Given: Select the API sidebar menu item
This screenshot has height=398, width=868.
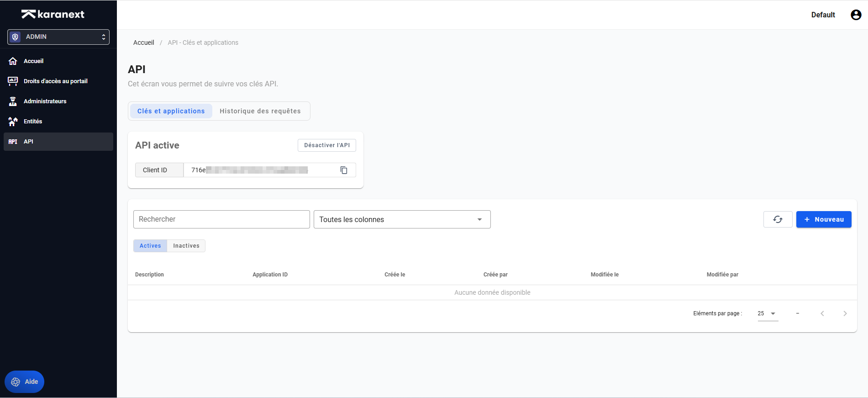Looking at the screenshot, I should tap(28, 142).
